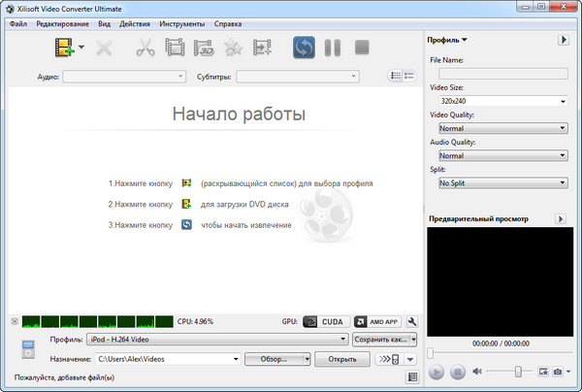The image size is (582, 392).
Task: Toggle NVIDIA CUDA acceleration
Action: tap(323, 321)
